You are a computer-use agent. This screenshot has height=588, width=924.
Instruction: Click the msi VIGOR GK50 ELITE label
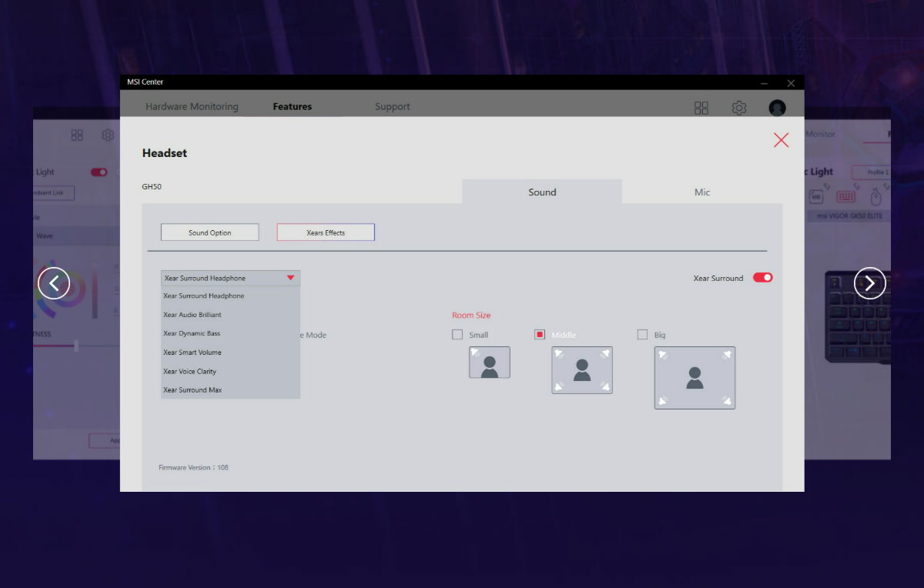click(x=849, y=216)
